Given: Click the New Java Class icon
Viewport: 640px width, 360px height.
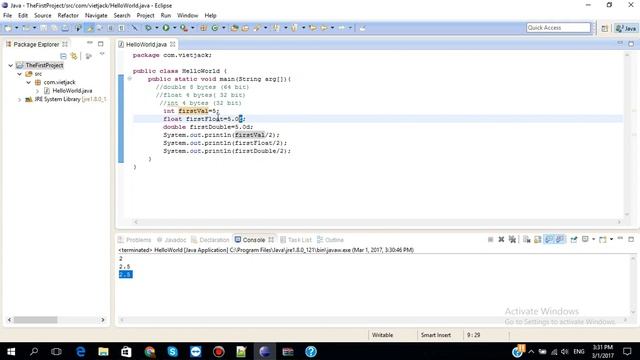Looking at the screenshot, I should coord(215,28).
